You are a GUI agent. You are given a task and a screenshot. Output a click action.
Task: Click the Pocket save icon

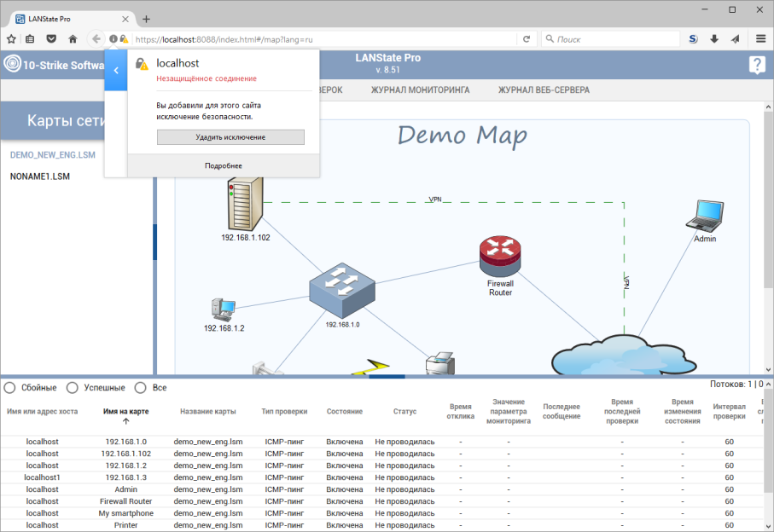tap(51, 39)
